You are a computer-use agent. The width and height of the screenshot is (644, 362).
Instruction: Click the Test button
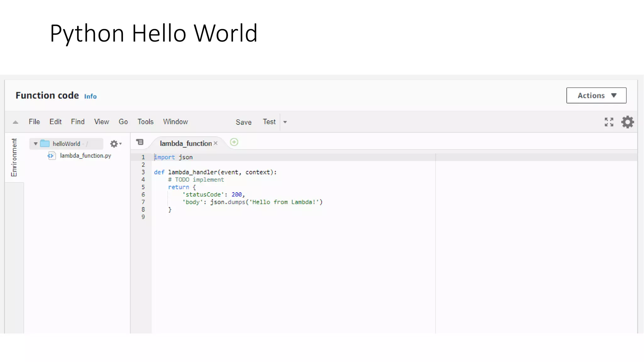point(269,122)
